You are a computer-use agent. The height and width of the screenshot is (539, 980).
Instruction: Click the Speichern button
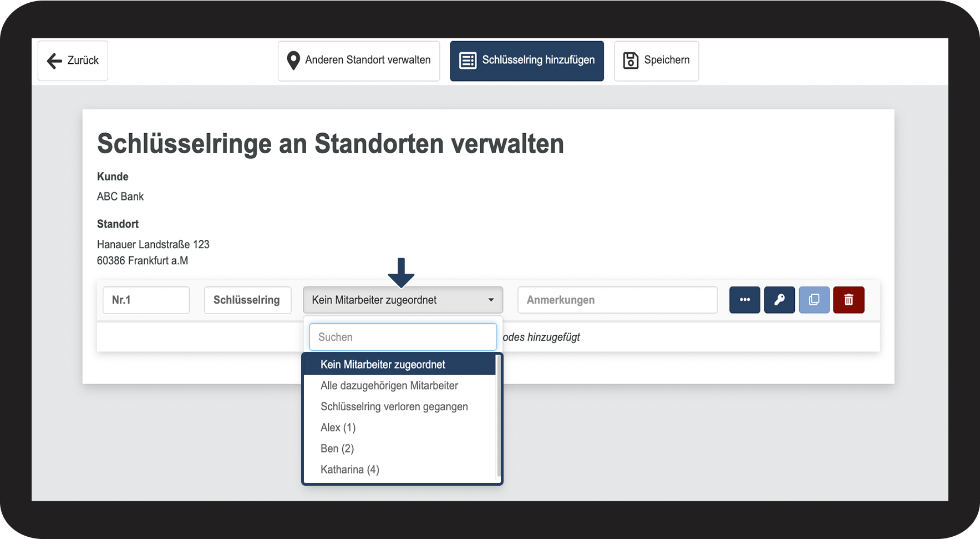656,61
